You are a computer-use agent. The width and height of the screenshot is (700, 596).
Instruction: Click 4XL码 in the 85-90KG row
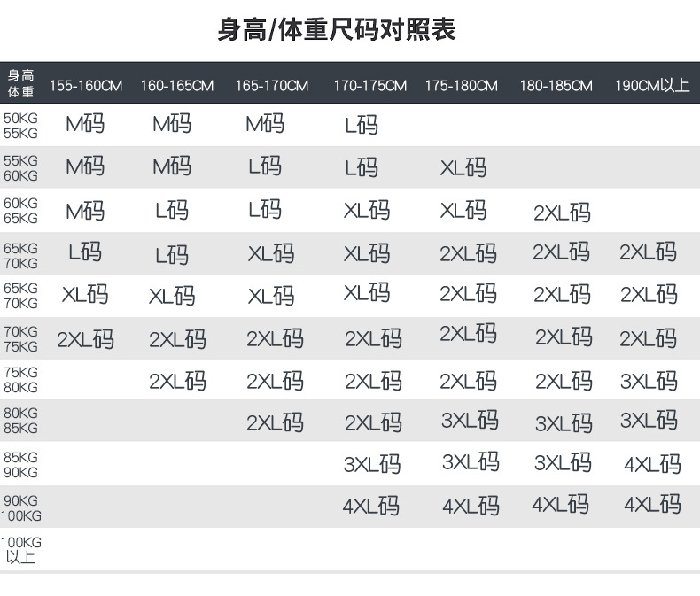(x=652, y=464)
